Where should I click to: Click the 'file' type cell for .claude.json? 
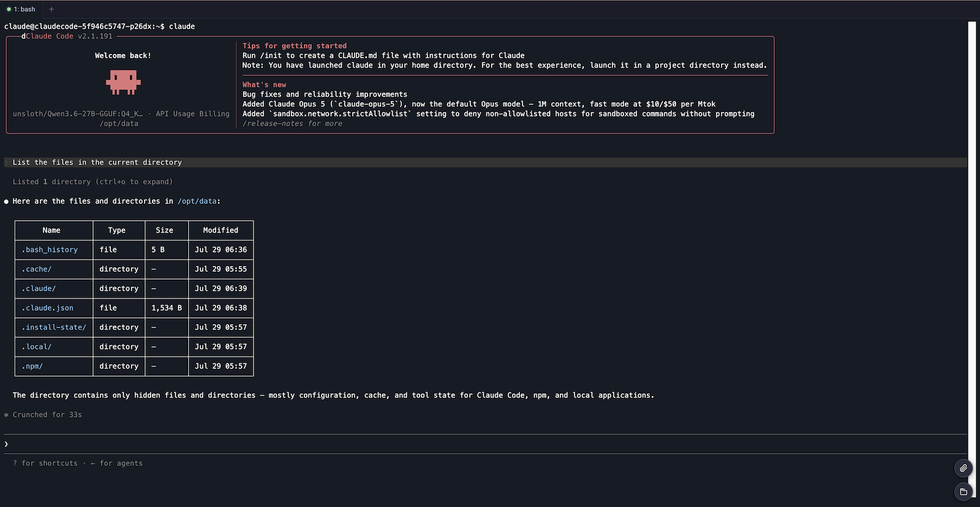tap(108, 308)
